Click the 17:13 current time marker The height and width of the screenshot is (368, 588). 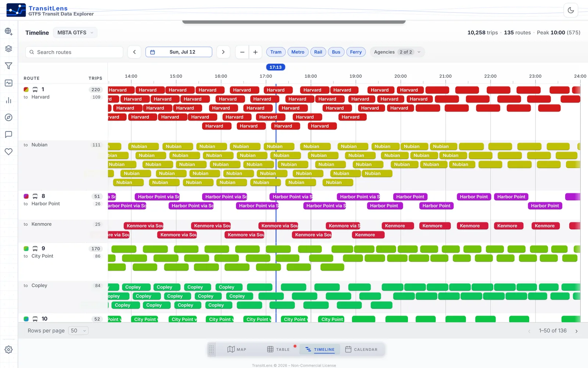(276, 67)
